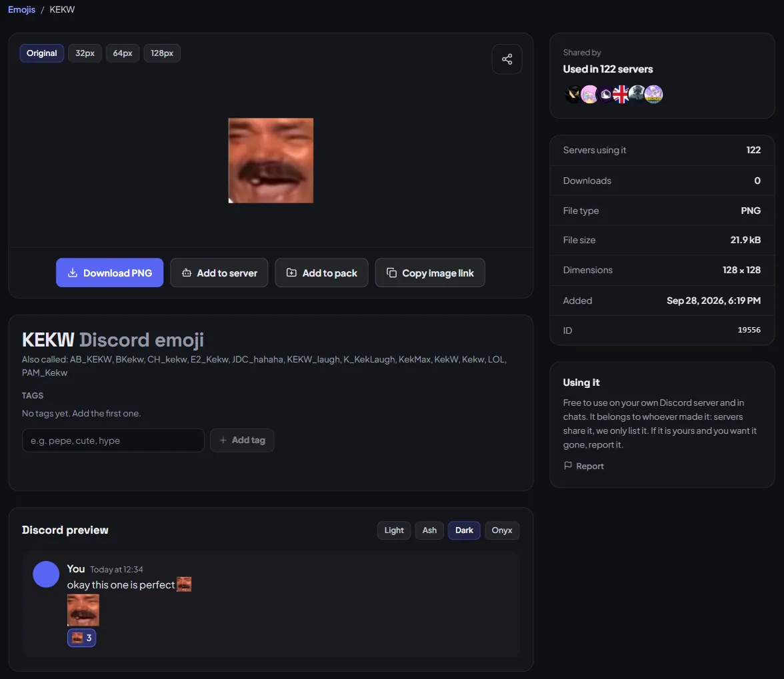Click the UK flag server avatar
784x679 pixels.
[x=621, y=94]
